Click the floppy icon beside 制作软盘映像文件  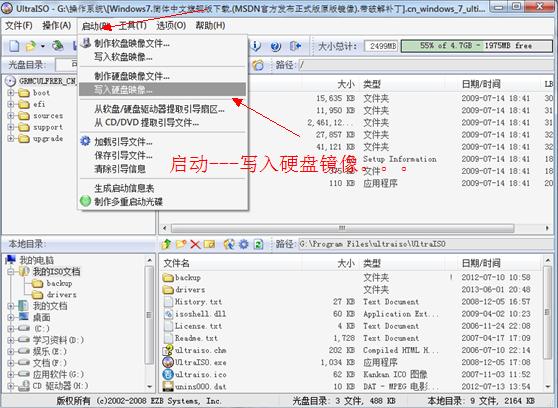(x=85, y=43)
